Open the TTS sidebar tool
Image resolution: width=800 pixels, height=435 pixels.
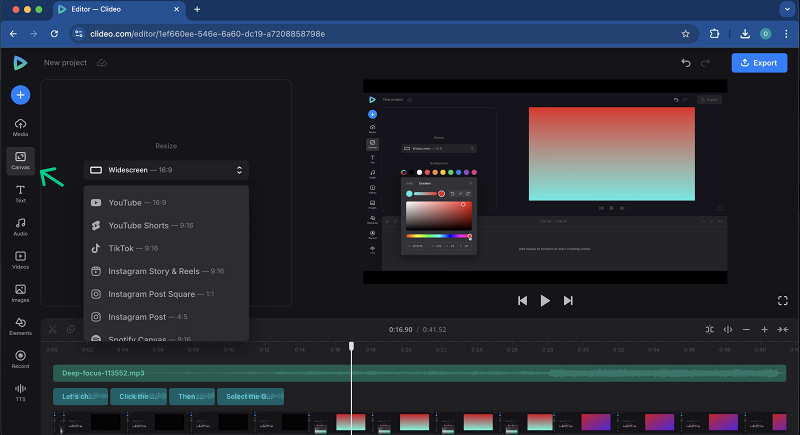[20, 393]
